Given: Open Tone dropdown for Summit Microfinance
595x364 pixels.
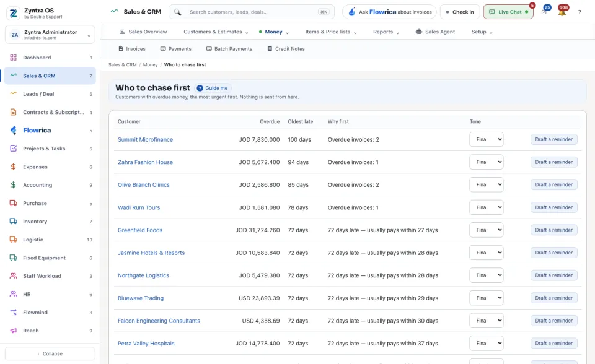Looking at the screenshot, I should pos(487,139).
